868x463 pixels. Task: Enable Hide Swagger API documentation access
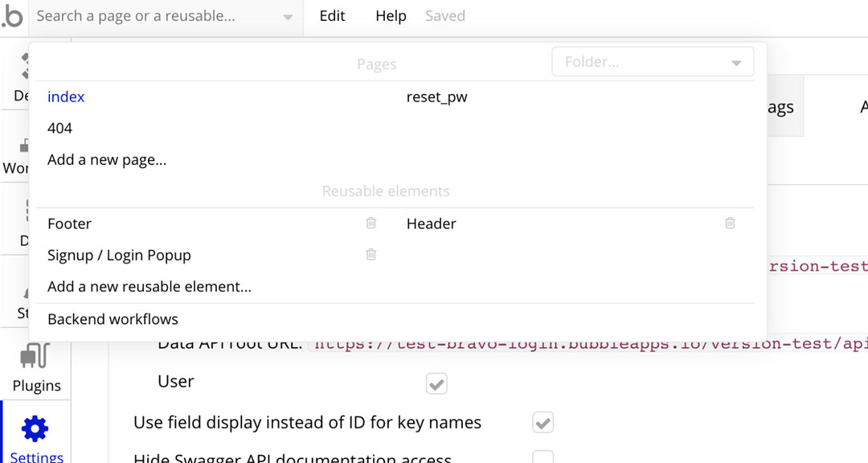(x=543, y=458)
